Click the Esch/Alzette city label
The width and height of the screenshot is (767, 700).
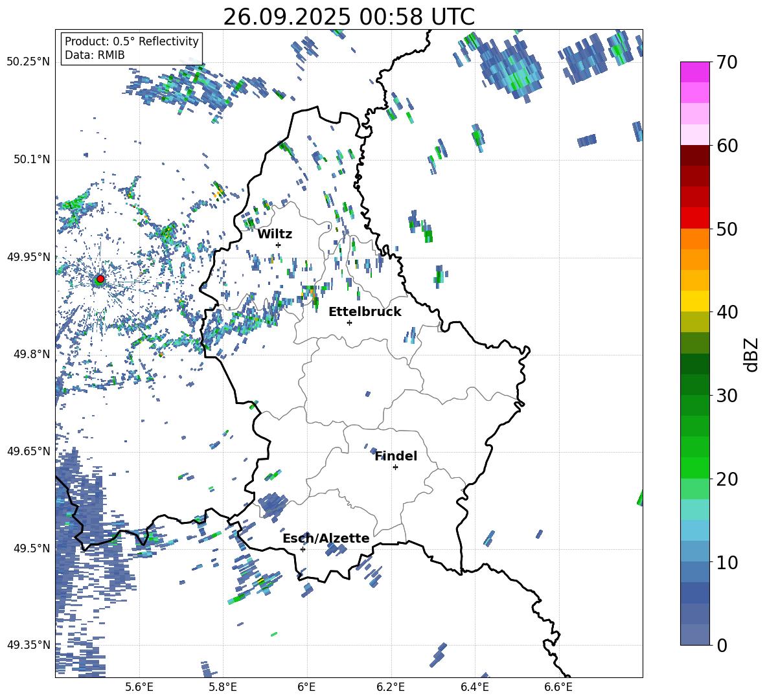326,538
